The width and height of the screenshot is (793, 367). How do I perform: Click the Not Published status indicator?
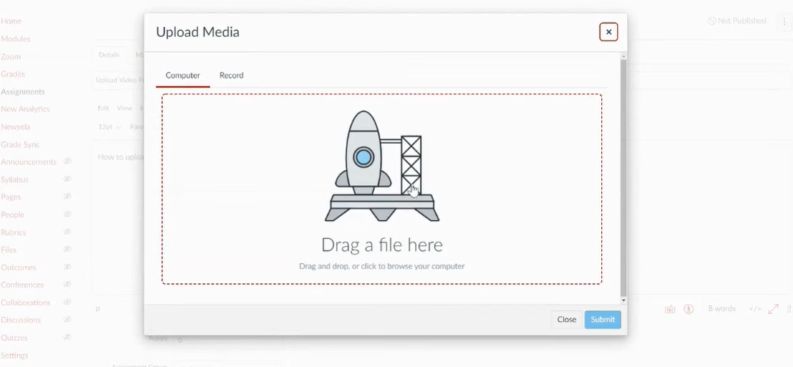tap(737, 21)
